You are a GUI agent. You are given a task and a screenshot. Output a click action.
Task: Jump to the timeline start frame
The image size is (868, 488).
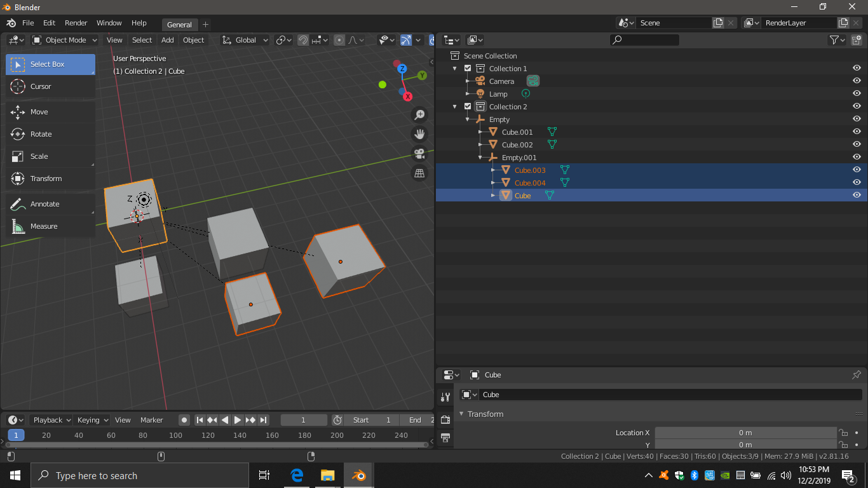[x=200, y=420]
